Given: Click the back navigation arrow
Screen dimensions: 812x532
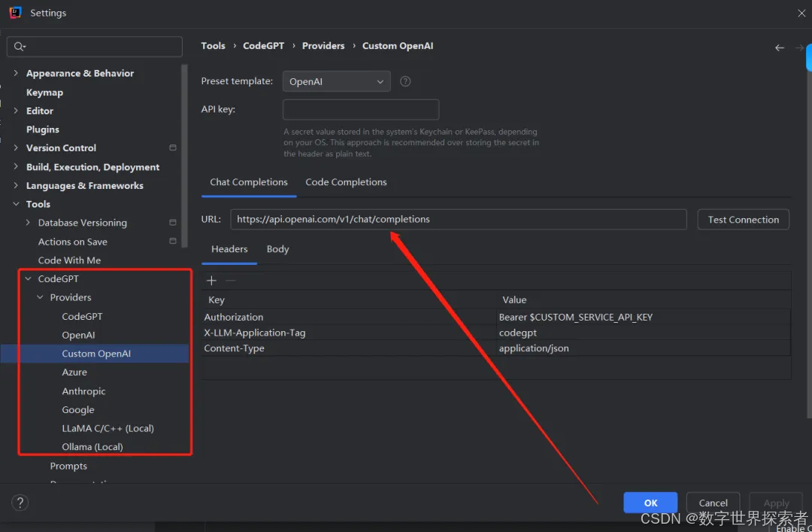Looking at the screenshot, I should 780,47.
